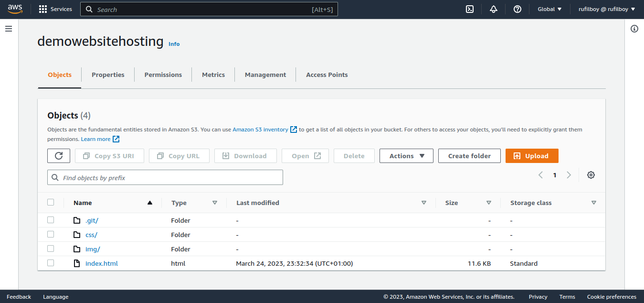Open the .git/ folder link
Viewport: 644px width, 303px height.
click(92, 220)
